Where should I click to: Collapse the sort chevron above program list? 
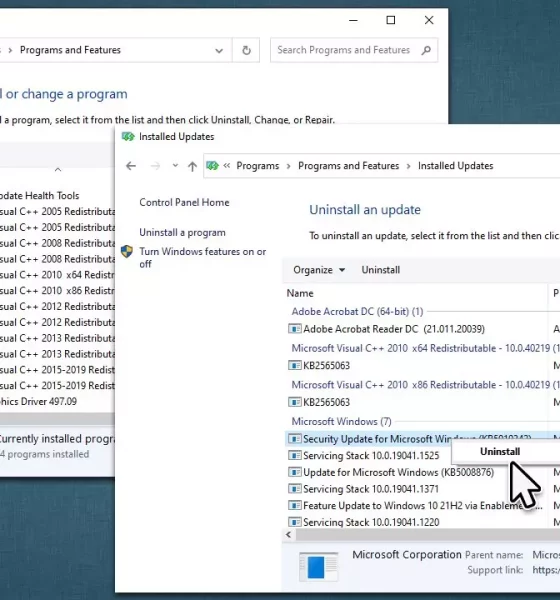[58, 169]
